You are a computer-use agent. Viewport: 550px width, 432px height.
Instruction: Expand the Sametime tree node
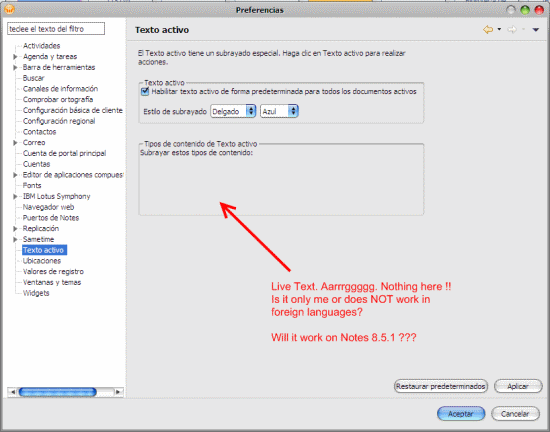[x=15, y=239]
